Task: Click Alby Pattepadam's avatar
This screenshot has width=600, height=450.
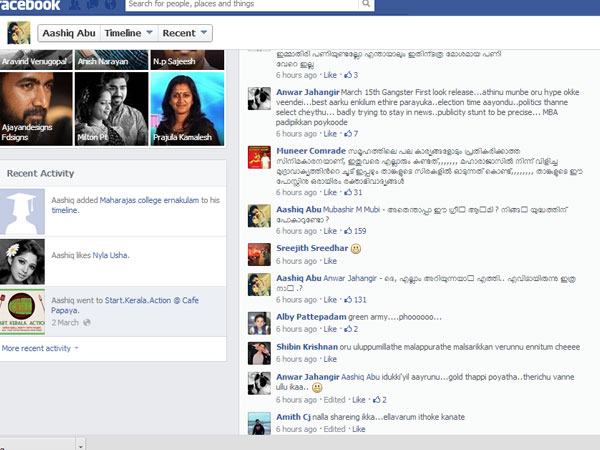Action: [259, 323]
